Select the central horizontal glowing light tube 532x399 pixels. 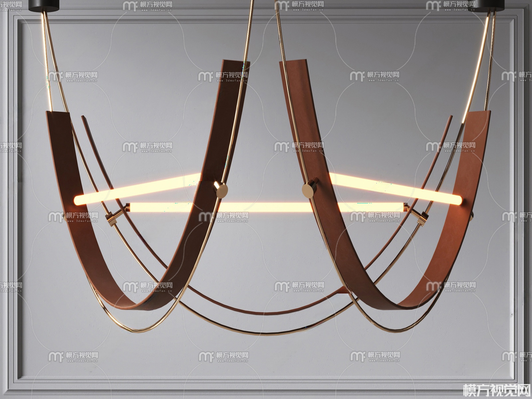tap(266, 207)
